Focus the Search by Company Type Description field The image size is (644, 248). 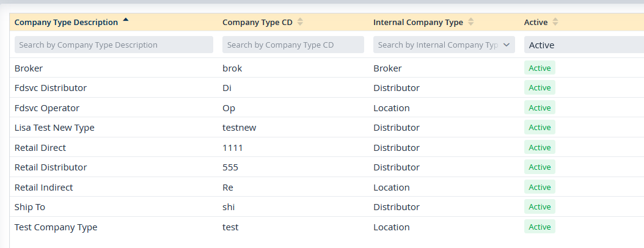point(114,45)
